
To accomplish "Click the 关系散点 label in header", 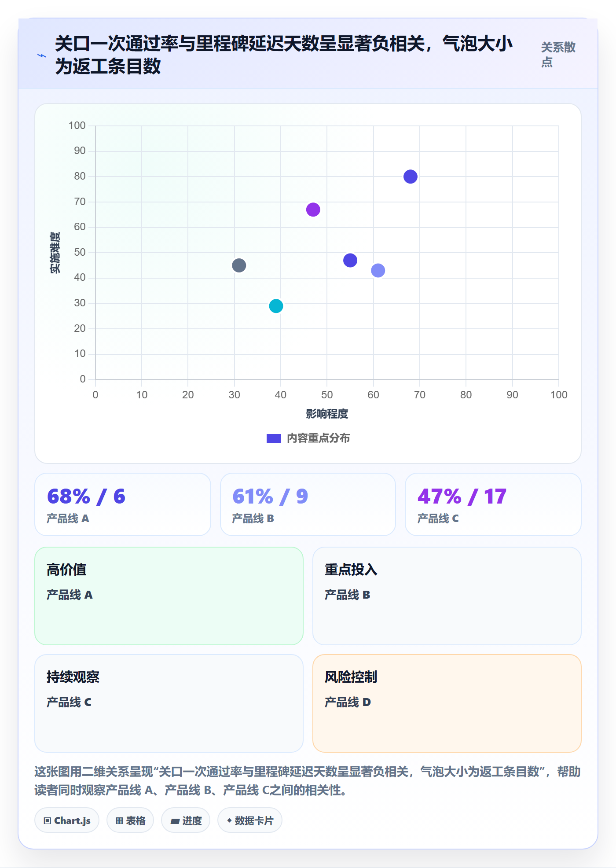I will pyautogui.click(x=558, y=55).
